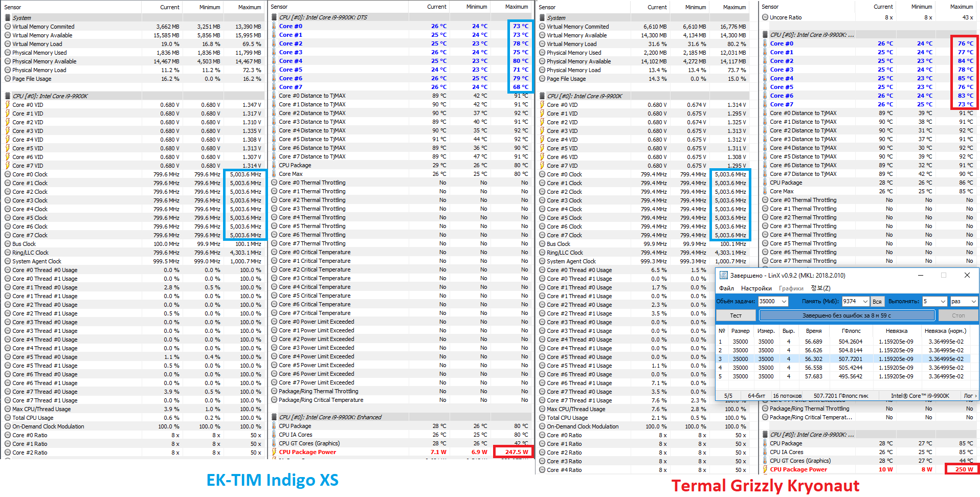Screen dimensions: 980x497
Task: Select lightning icon of Core #0 VID in leftmost panel
Action: tap(8, 105)
